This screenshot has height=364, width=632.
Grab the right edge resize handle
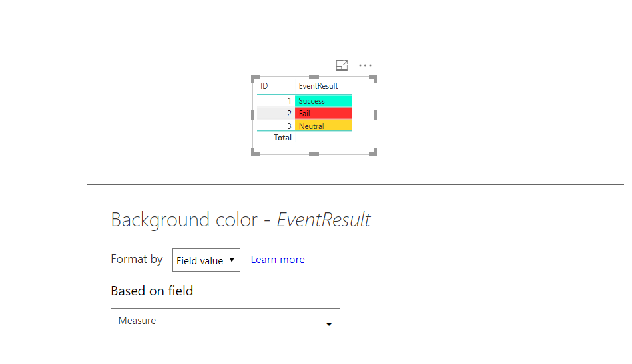[x=375, y=115]
